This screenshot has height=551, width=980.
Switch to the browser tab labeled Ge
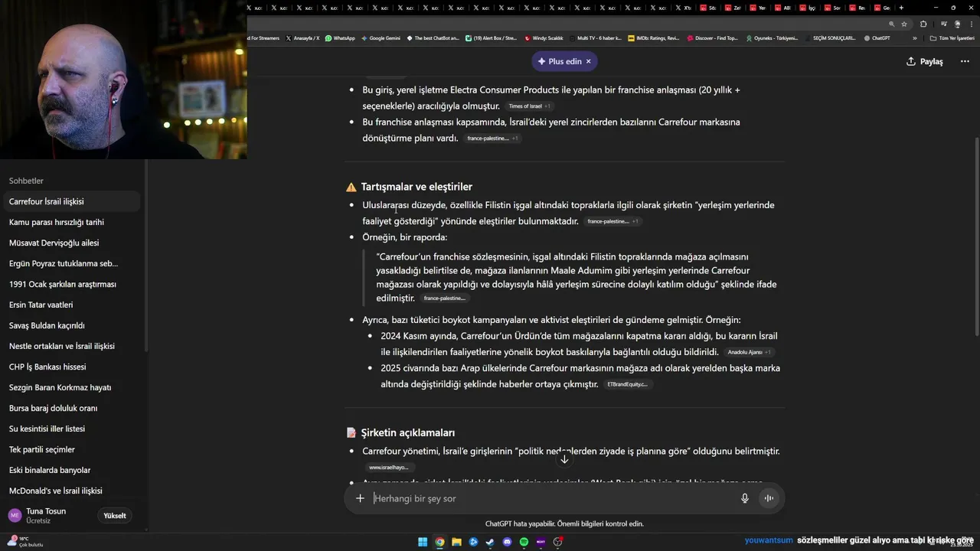click(x=882, y=8)
